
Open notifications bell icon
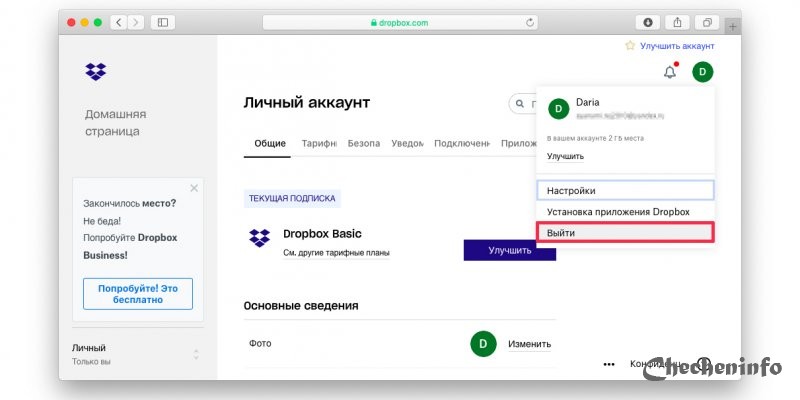[x=670, y=72]
